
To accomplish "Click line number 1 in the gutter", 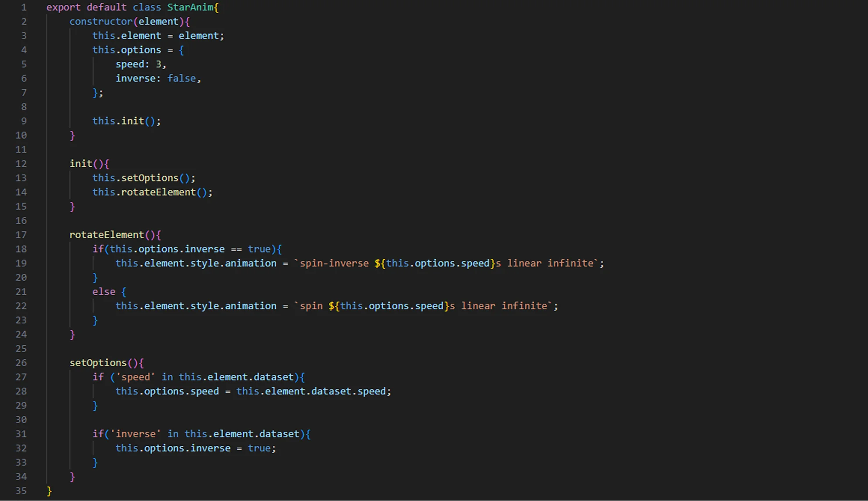I will point(24,7).
